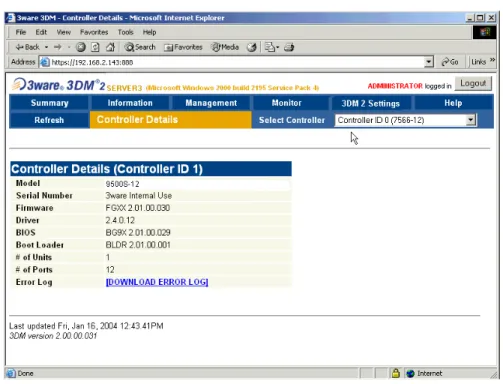
Task: Open the Monitor tab
Action: click(x=286, y=103)
